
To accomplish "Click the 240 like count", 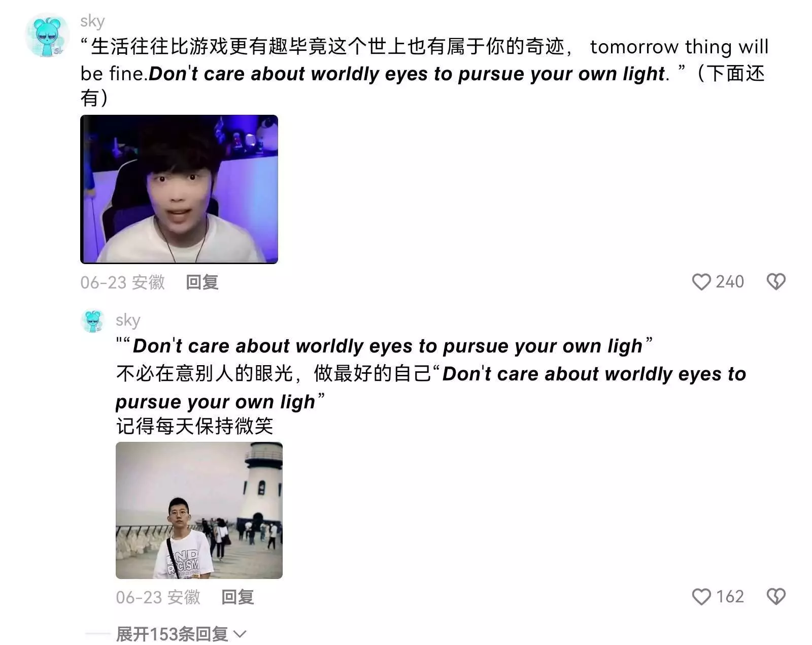I will [x=730, y=282].
